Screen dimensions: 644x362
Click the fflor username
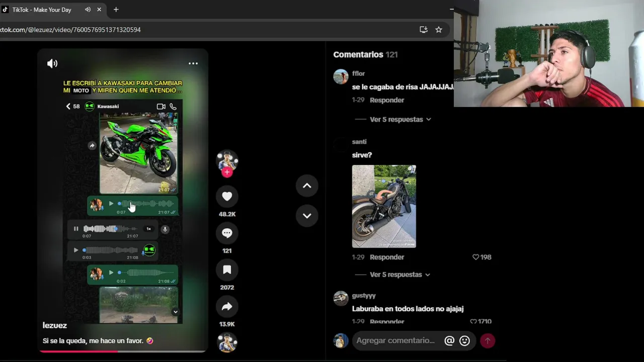click(x=358, y=73)
